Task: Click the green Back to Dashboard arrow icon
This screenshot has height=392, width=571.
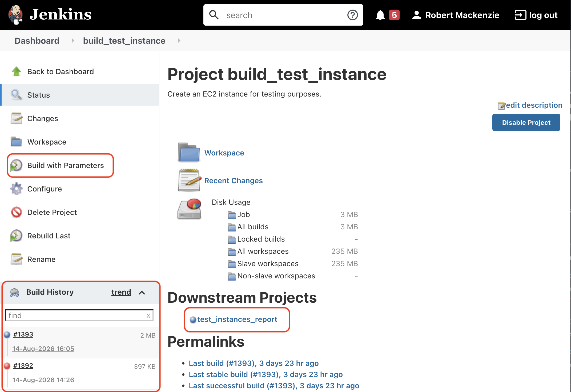Action: [x=17, y=71]
